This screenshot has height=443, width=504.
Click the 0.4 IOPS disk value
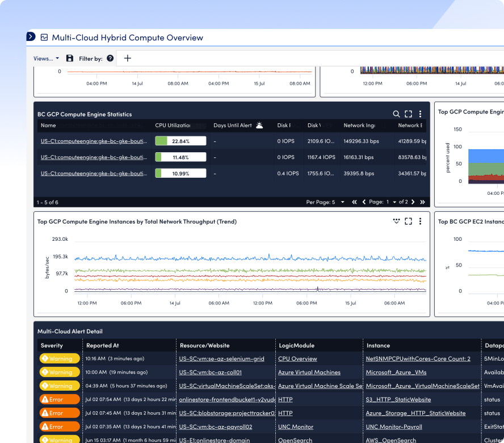pyautogui.click(x=288, y=173)
